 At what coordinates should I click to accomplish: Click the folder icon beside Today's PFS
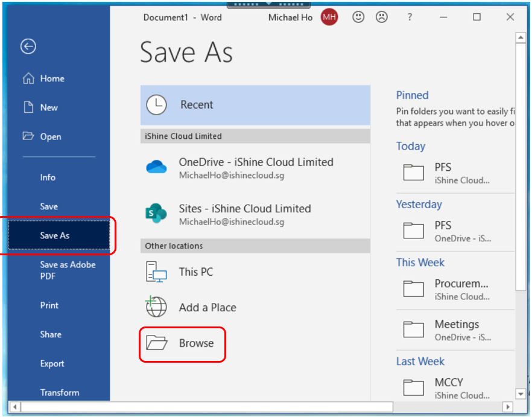pyautogui.click(x=414, y=172)
